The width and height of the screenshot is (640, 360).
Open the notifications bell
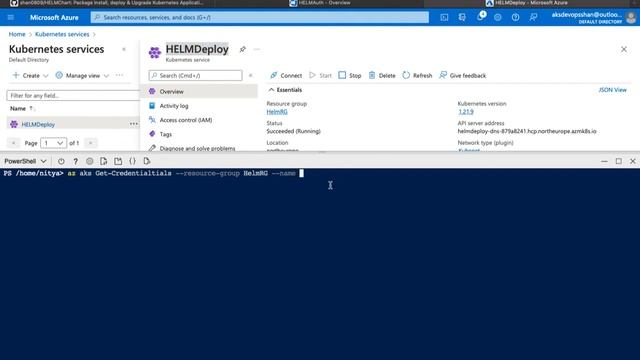(x=480, y=17)
